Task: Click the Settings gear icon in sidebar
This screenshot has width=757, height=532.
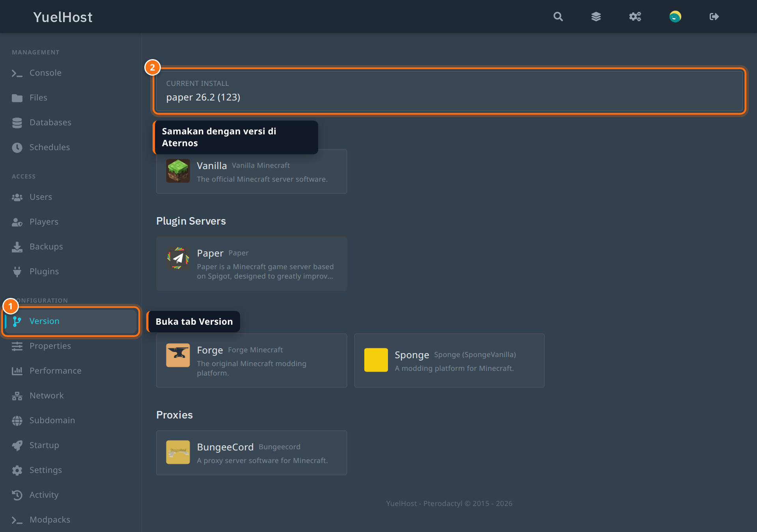Action: tap(17, 470)
